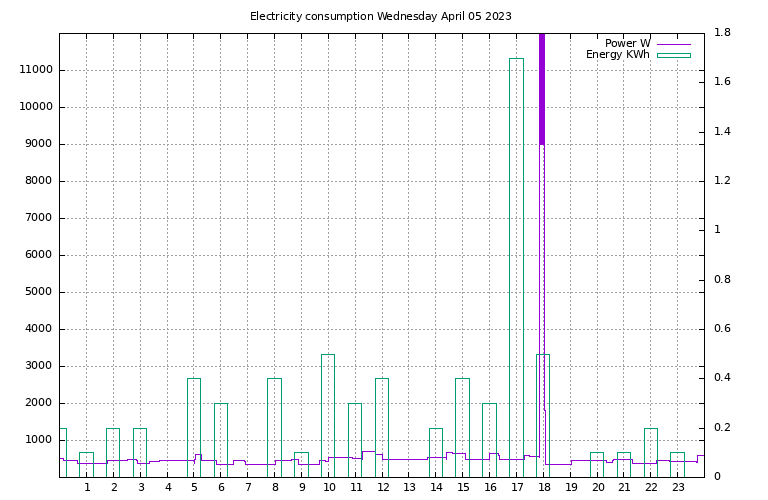Click hour label '19' on the x-axis

[x=571, y=487]
